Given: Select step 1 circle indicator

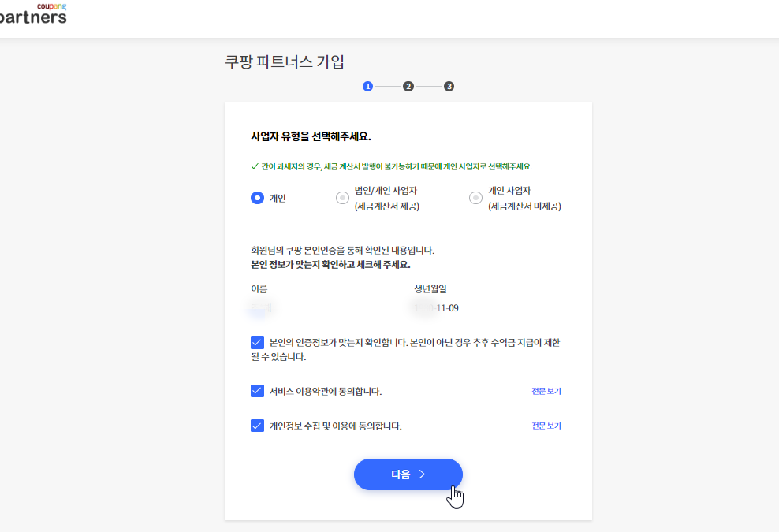Looking at the screenshot, I should click(367, 87).
